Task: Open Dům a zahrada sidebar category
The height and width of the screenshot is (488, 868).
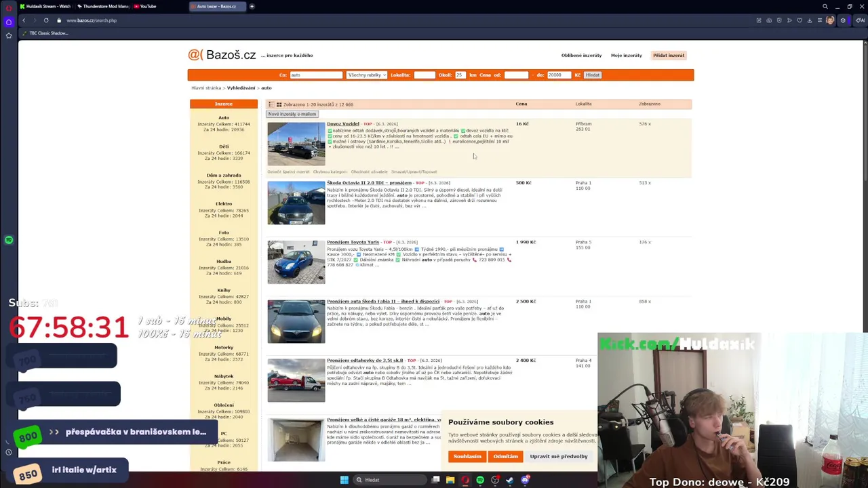Action: (224, 175)
